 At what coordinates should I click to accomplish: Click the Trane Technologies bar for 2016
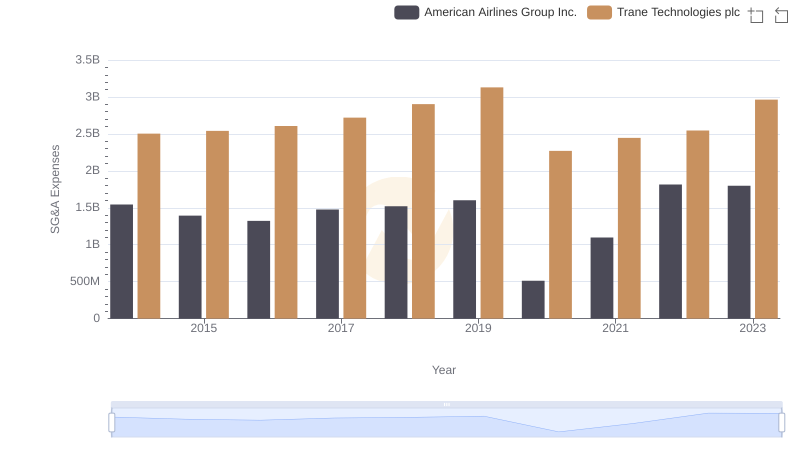tap(286, 222)
